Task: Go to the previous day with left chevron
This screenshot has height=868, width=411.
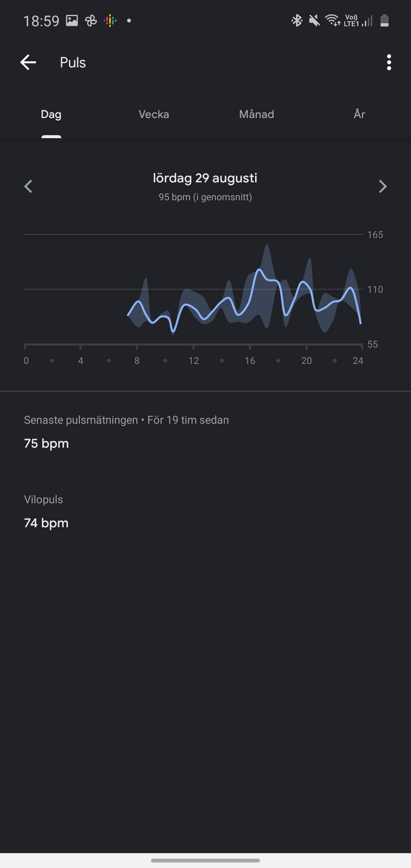Action: click(x=28, y=187)
